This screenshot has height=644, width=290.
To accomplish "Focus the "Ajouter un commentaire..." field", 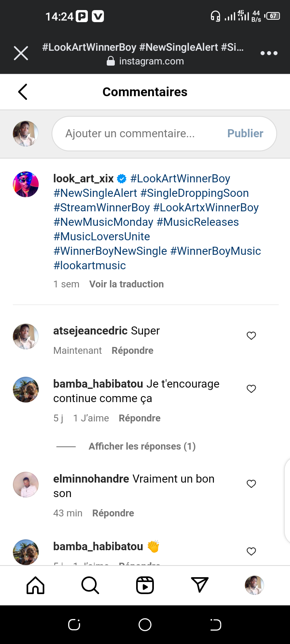I will tap(137, 134).
